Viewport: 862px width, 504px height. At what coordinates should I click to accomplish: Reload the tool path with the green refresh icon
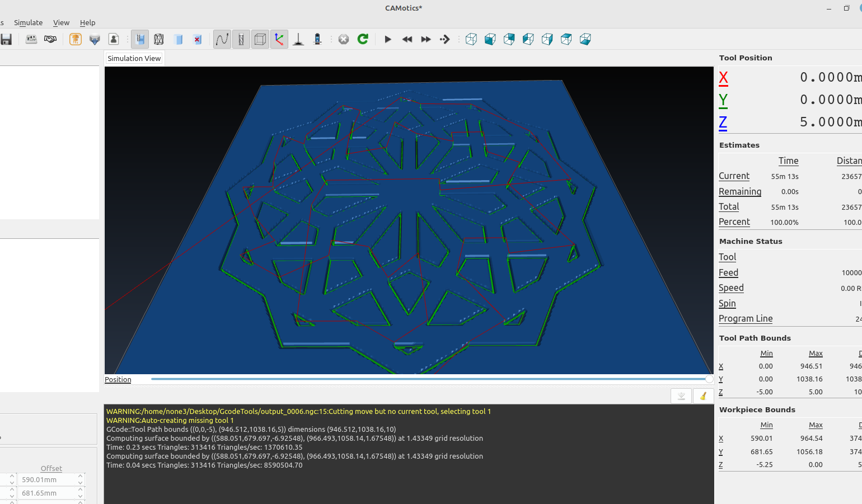point(362,39)
